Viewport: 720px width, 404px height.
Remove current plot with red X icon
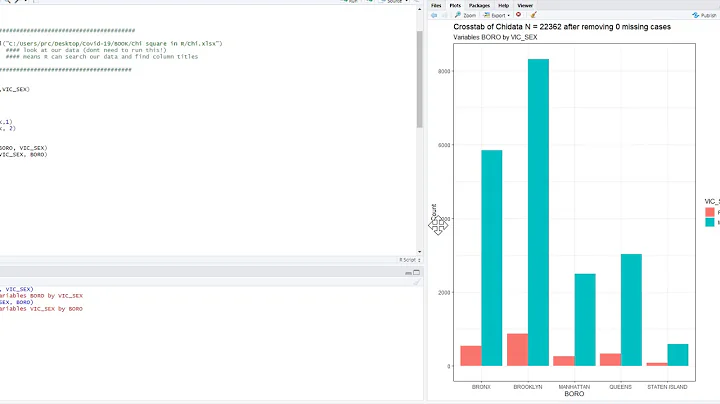coord(518,15)
